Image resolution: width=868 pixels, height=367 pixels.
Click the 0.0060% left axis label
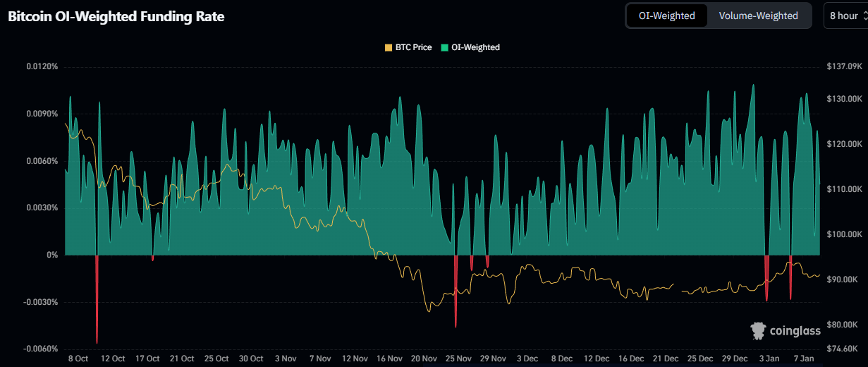(42, 161)
